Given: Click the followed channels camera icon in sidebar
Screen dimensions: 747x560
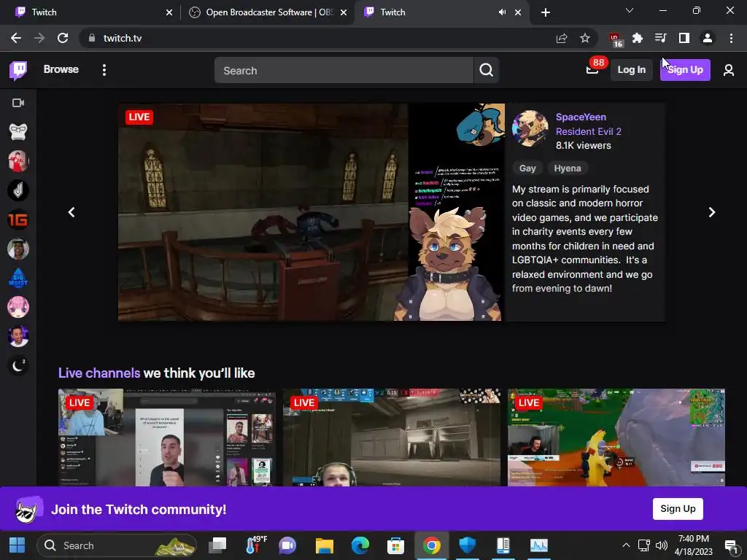Looking at the screenshot, I should [x=18, y=103].
